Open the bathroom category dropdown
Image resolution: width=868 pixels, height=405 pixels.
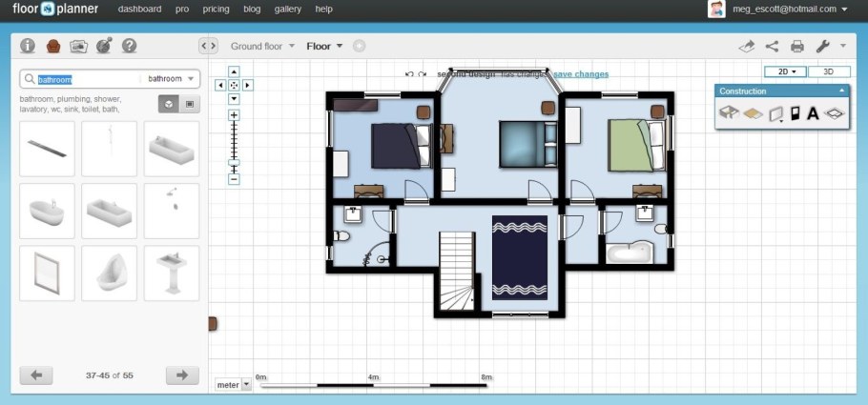[x=172, y=79]
